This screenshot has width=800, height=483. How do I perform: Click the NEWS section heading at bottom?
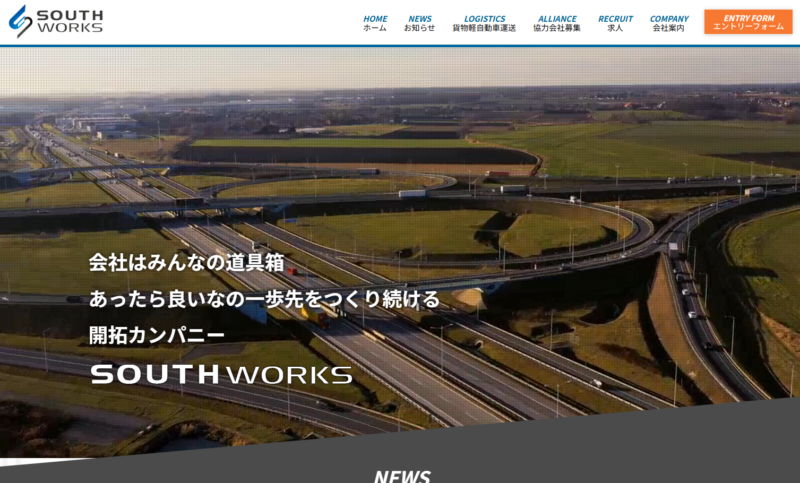(x=402, y=475)
